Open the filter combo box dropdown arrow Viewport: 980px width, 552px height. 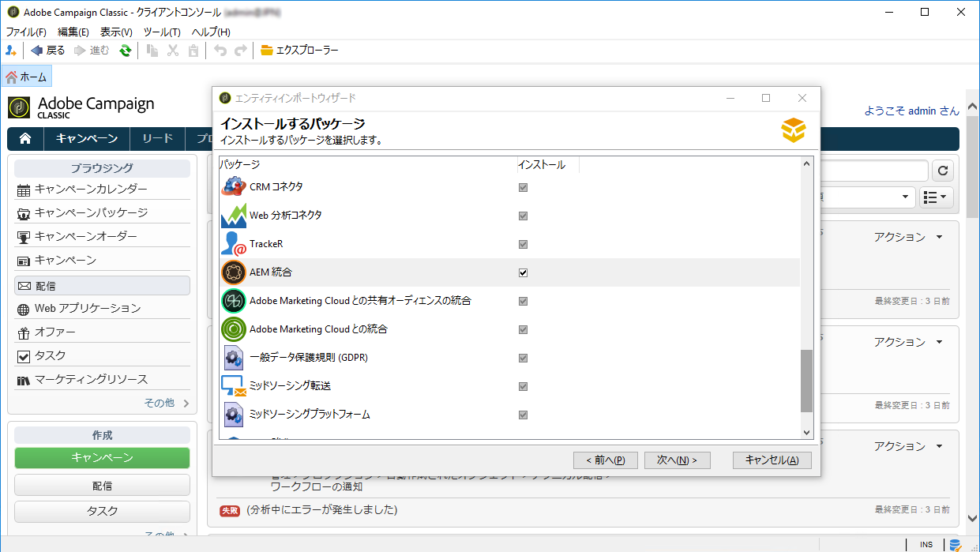[x=905, y=197]
